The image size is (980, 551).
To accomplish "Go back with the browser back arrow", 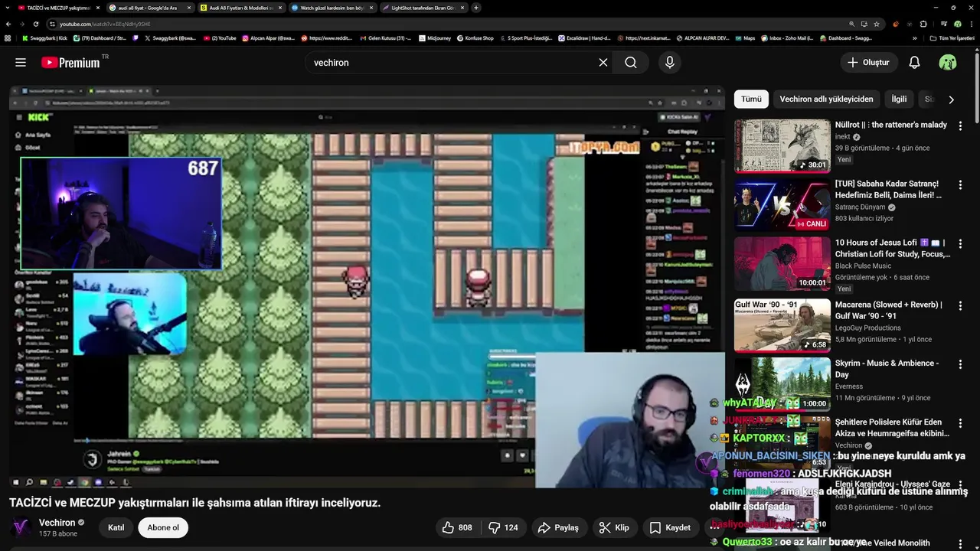I will click(x=8, y=24).
